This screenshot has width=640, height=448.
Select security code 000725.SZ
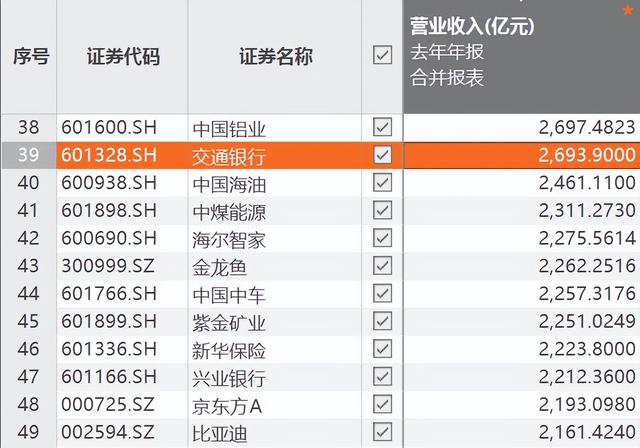point(108,405)
